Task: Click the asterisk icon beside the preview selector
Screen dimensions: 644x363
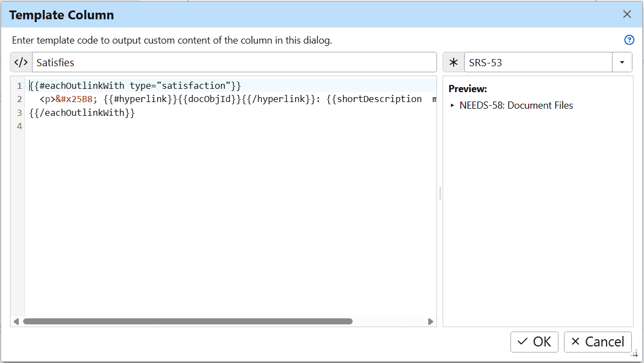Action: click(x=453, y=62)
